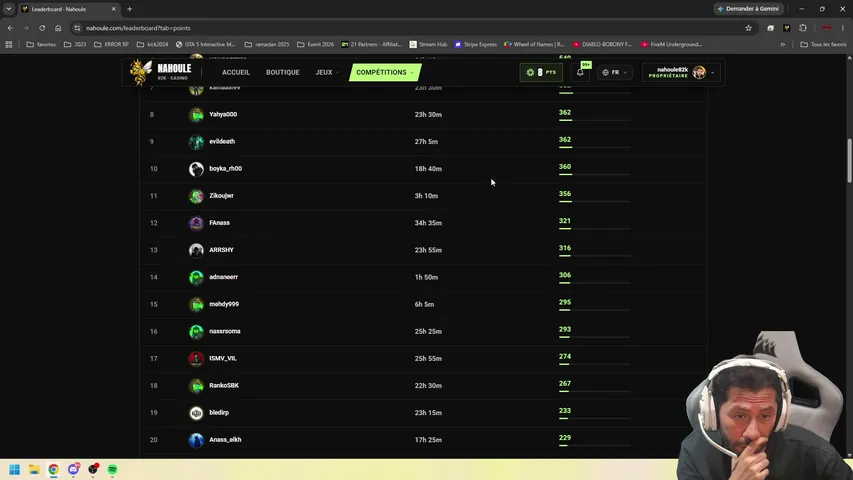Open the nahoule82k account dropdown
853x480 pixels.
[681, 72]
